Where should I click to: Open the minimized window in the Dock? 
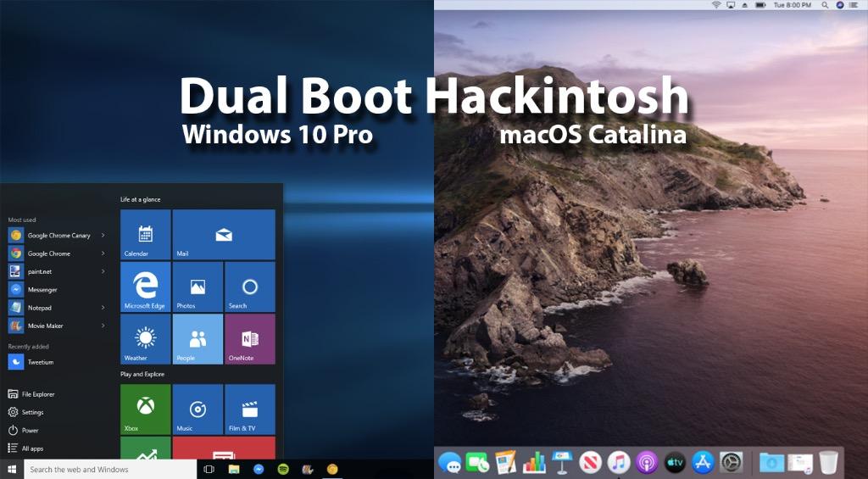point(800,462)
